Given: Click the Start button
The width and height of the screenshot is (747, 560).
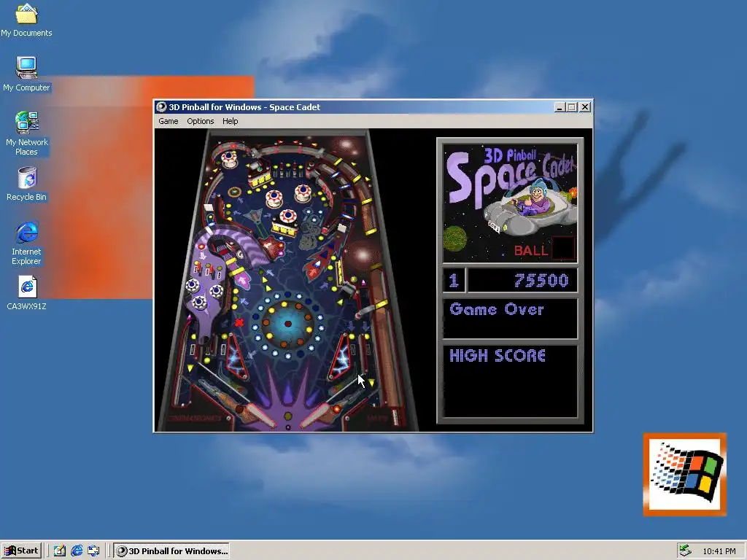Looking at the screenshot, I should 21,551.
